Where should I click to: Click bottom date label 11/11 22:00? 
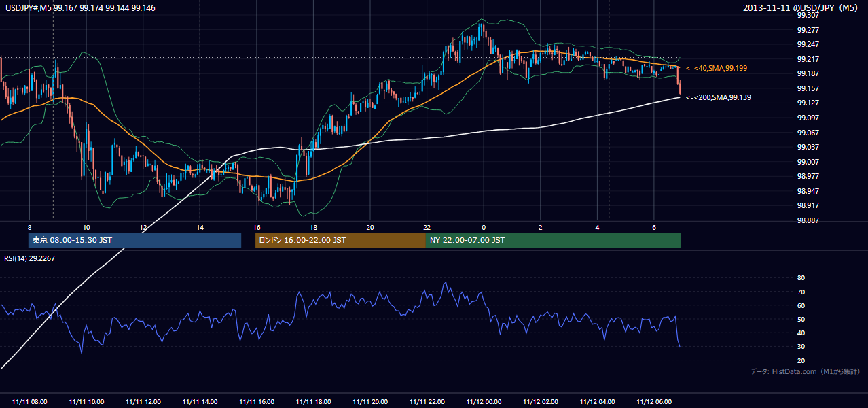(427, 402)
